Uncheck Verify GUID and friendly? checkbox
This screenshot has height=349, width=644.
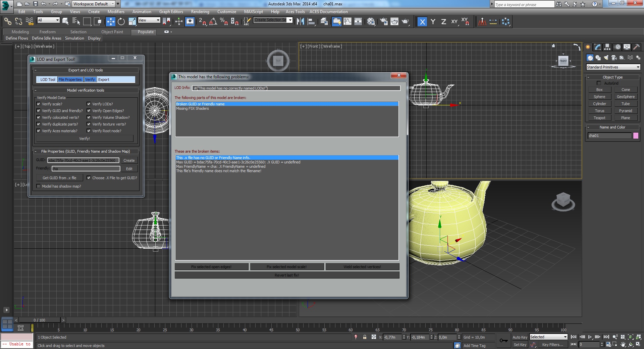click(x=38, y=111)
